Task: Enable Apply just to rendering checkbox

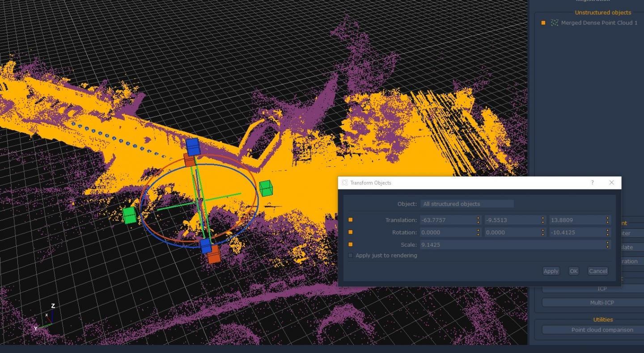Action: pyautogui.click(x=350, y=256)
